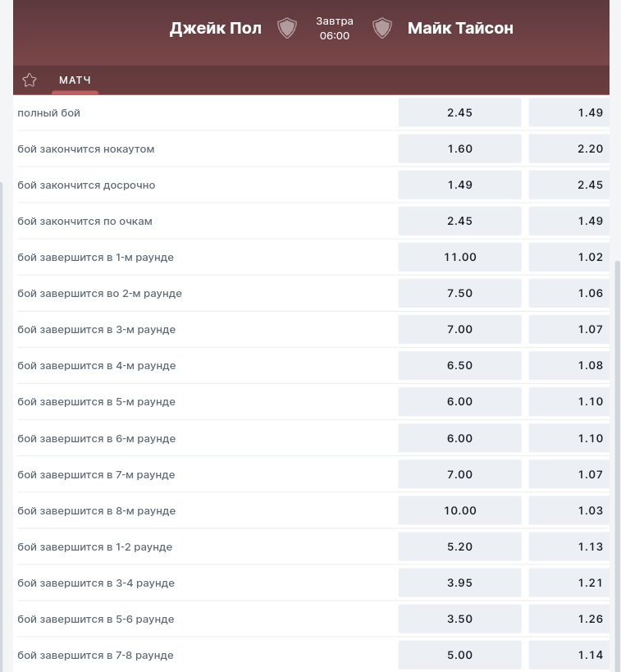
Task: Select 10.00 odds for 8-м раунде
Action: point(459,510)
